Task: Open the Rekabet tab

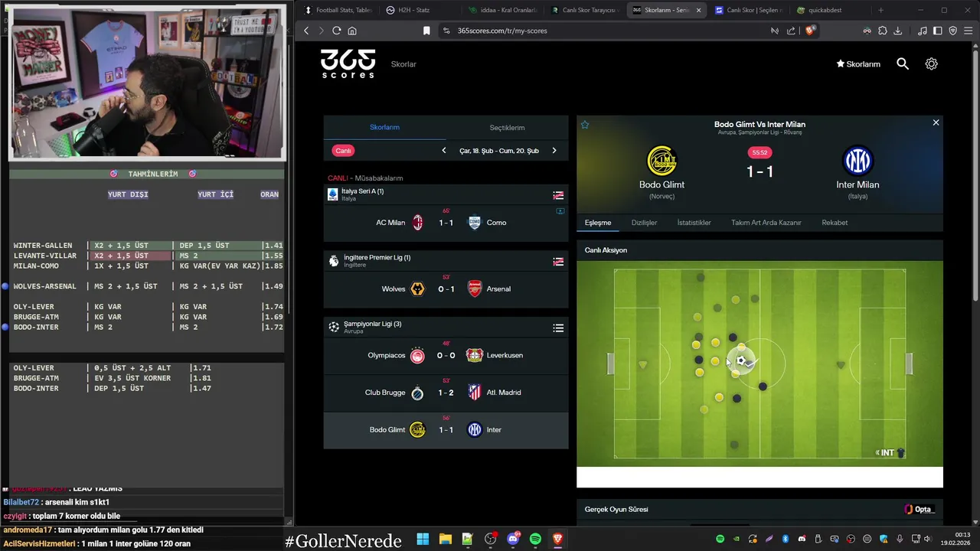Action: [x=835, y=223]
